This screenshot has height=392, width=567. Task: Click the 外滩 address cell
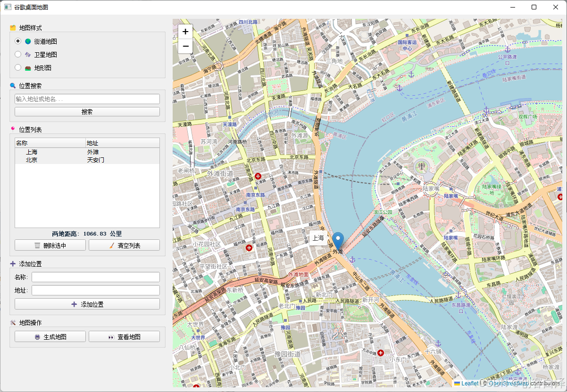click(93, 152)
